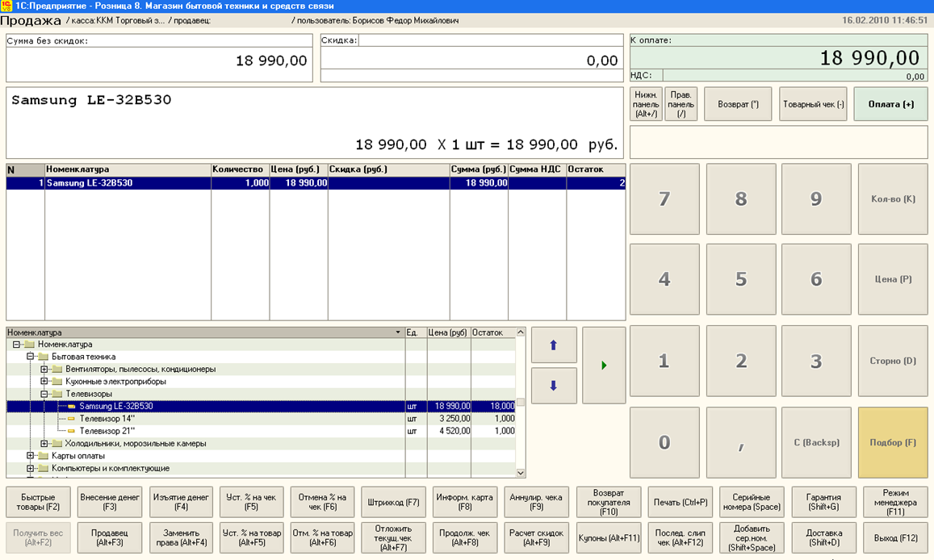Tap keypad digit 5

point(741,279)
